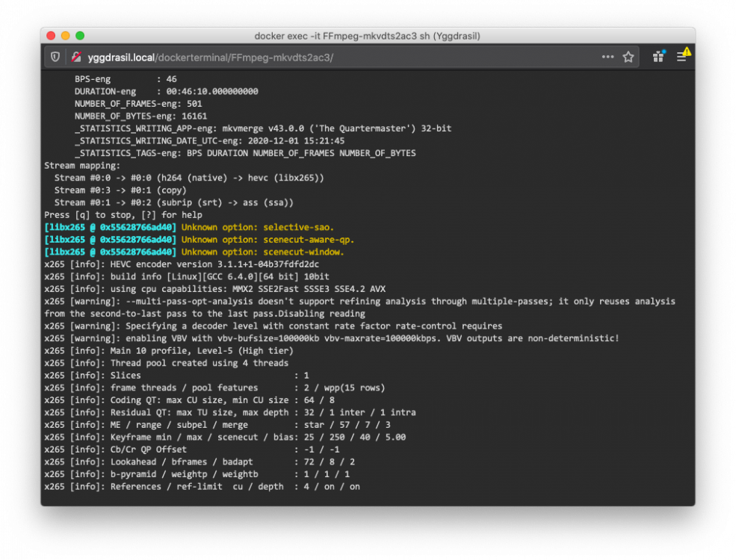
Task: Click the window title docker exec text
Action: [367, 36]
